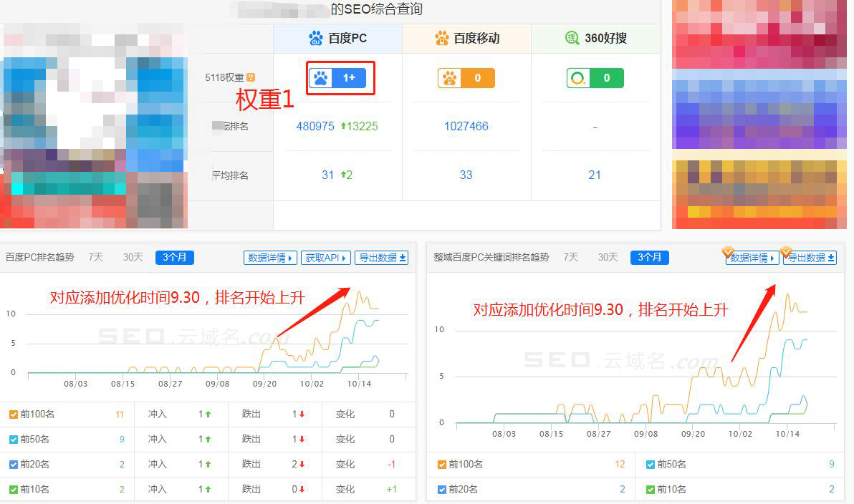Select the 30天 time range in left trend chart
The width and height of the screenshot is (854, 504).
(132, 257)
